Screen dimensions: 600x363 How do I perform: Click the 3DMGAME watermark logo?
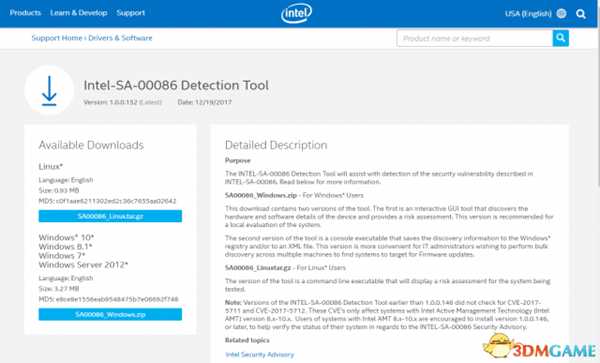click(540, 347)
